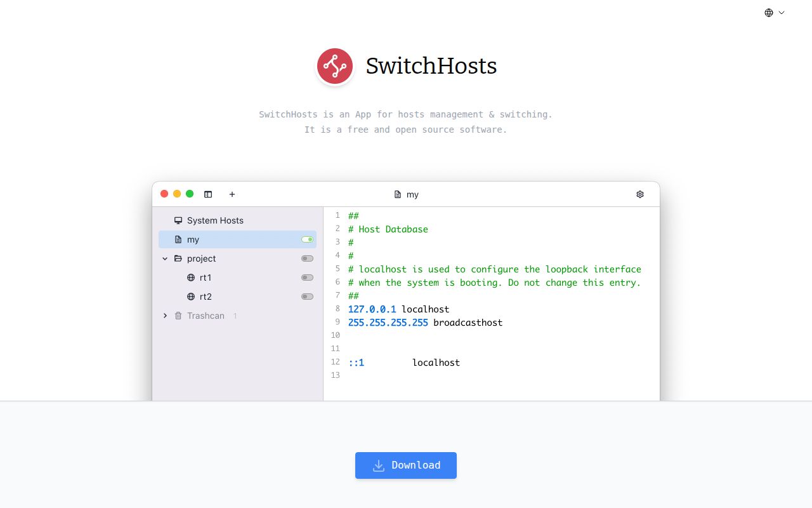The height and width of the screenshot is (508, 812).
Task: Collapse the project folder chevron
Action: click(165, 258)
